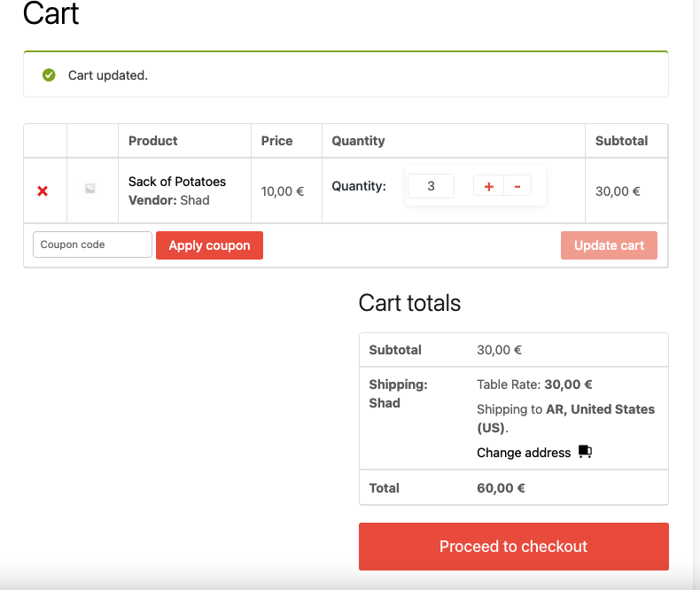Hit the Update cart button
This screenshot has height=590, width=700.
click(x=609, y=245)
